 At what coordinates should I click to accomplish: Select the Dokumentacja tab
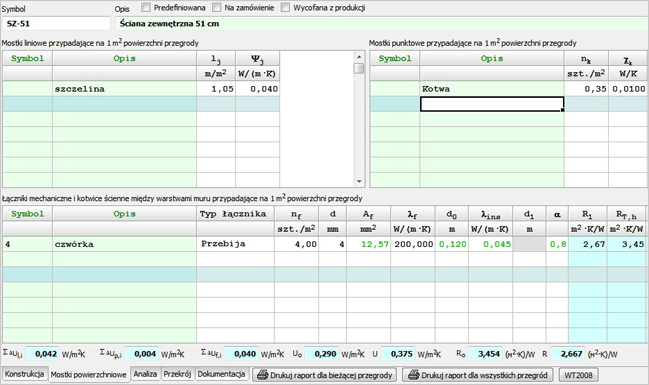[221, 374]
